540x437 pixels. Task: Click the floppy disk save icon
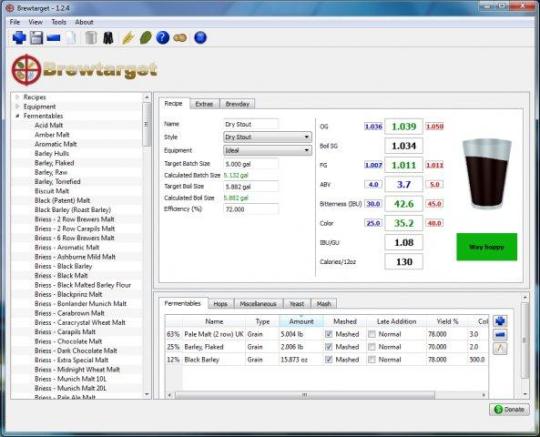pyautogui.click(x=36, y=38)
